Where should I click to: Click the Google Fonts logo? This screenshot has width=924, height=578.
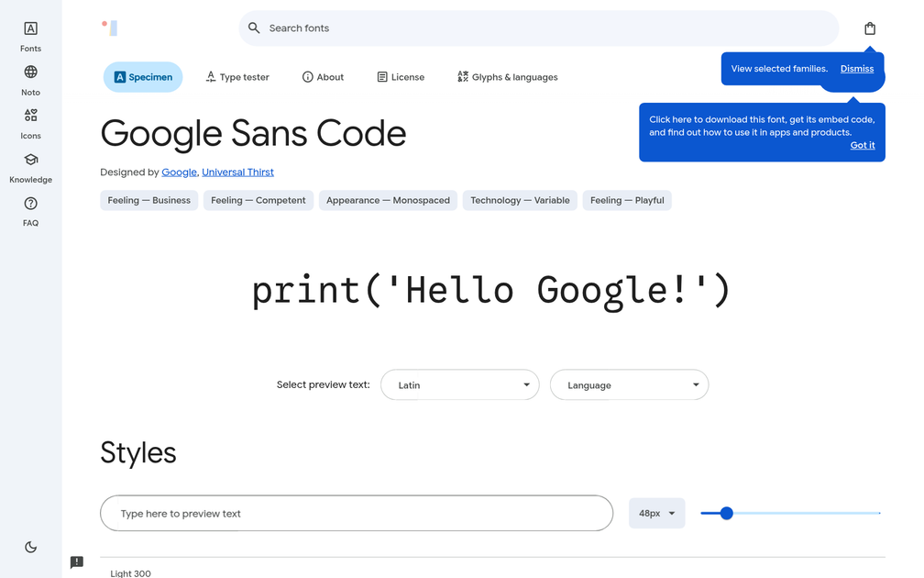point(109,28)
